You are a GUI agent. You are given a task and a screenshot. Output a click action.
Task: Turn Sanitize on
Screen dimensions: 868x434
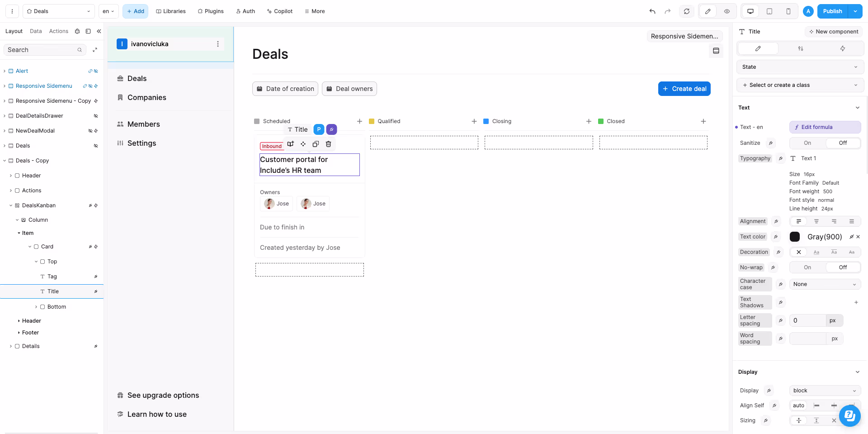(807, 143)
